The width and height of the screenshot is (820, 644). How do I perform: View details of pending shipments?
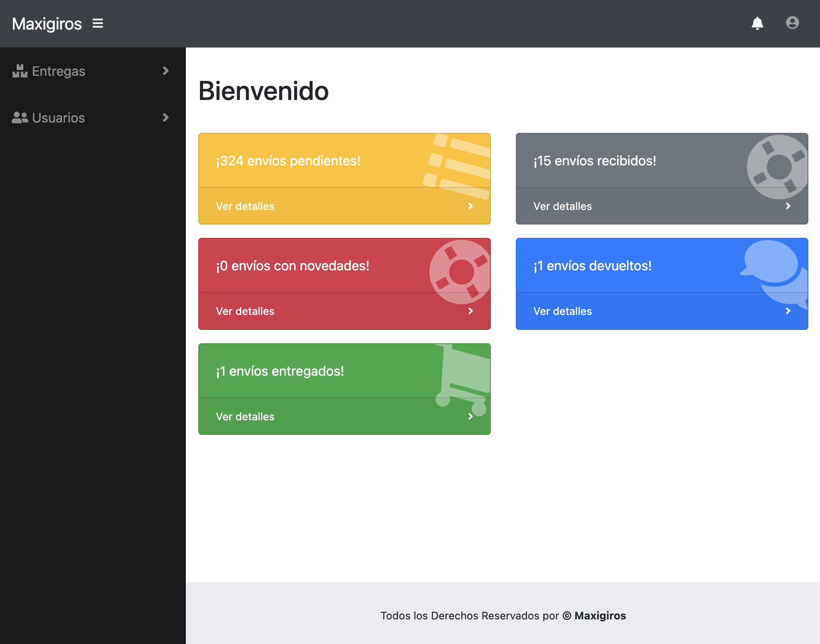(x=245, y=206)
